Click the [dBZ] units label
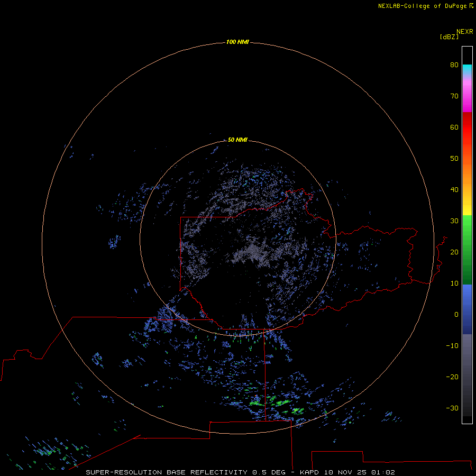Viewport: 476px width, 476px height. 449,36
